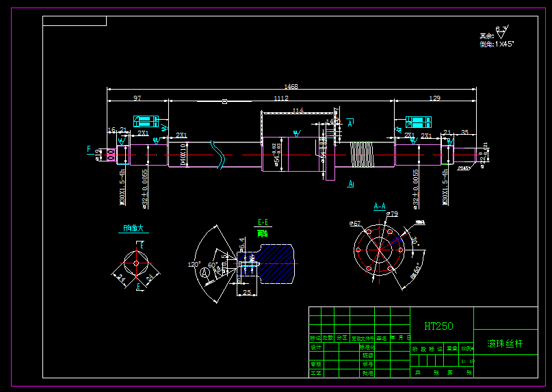Select the "标准化" title block cell

[x=367, y=347]
